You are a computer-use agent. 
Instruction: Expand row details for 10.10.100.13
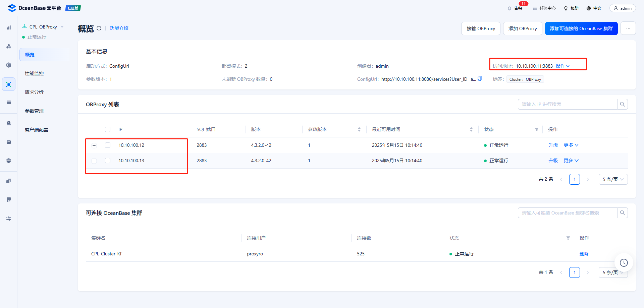tap(94, 161)
